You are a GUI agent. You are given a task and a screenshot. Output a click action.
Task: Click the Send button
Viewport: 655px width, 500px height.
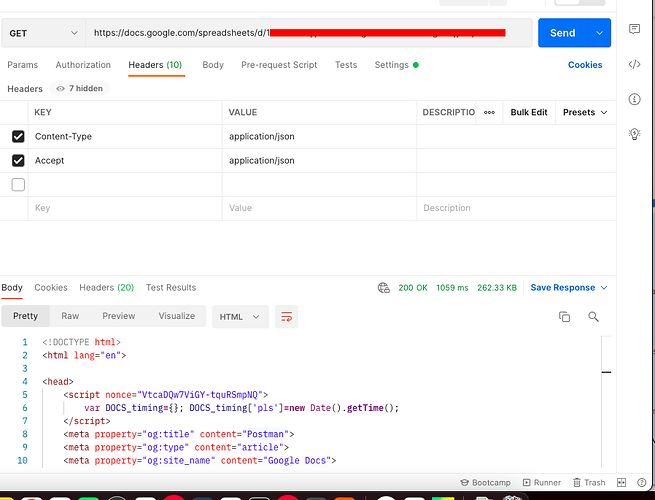[562, 33]
